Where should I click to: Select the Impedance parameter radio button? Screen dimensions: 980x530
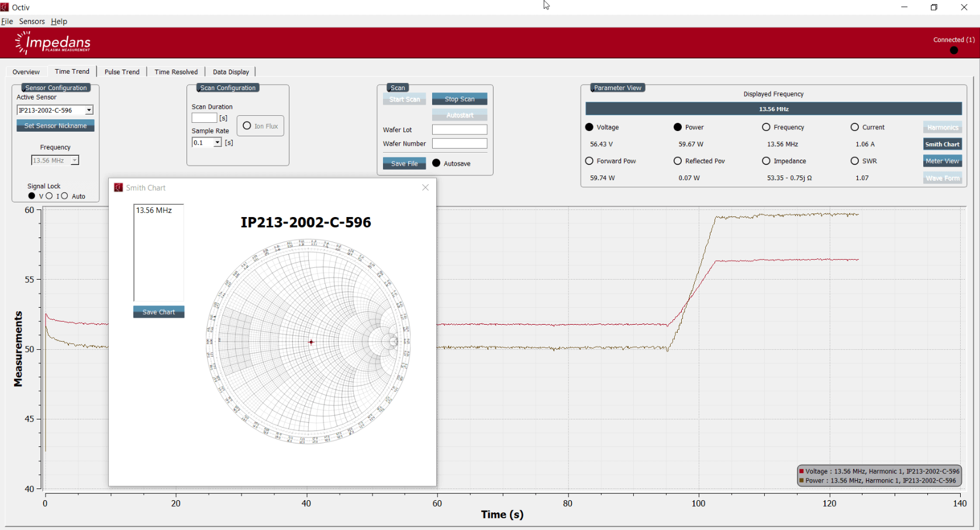pos(766,161)
